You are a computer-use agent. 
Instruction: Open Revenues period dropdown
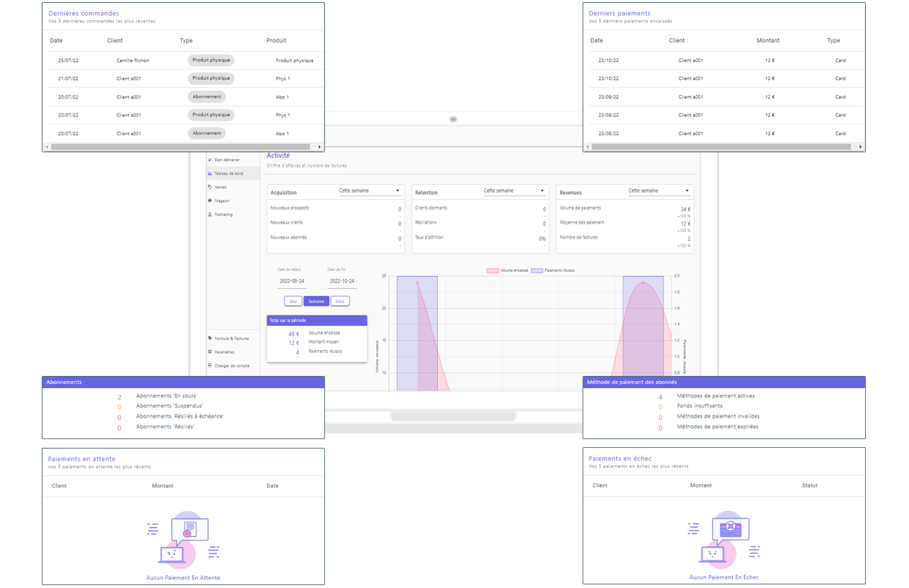[x=659, y=191]
